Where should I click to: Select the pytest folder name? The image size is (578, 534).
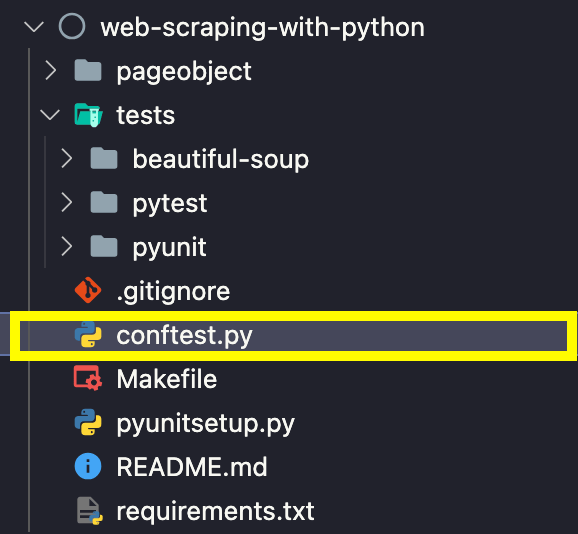[x=170, y=205]
